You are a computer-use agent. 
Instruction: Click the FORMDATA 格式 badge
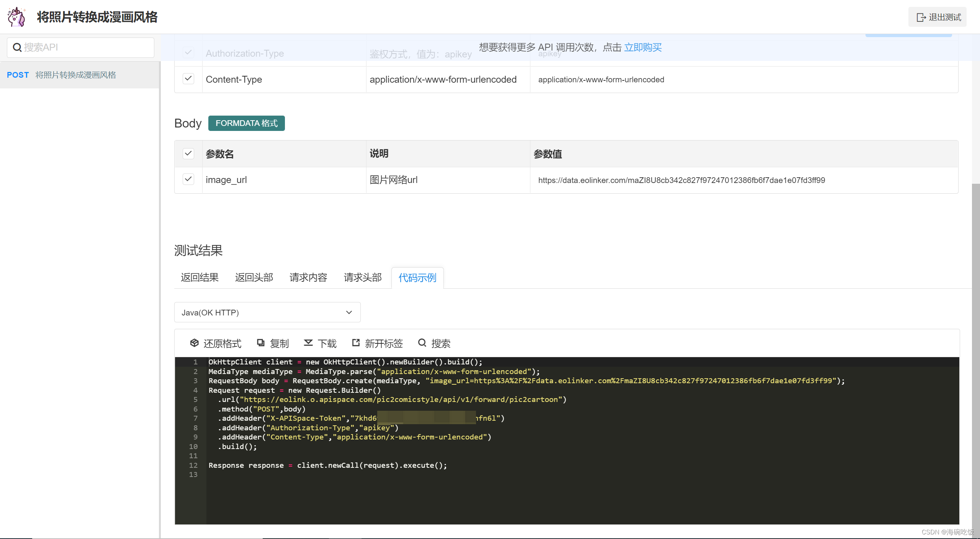(247, 123)
